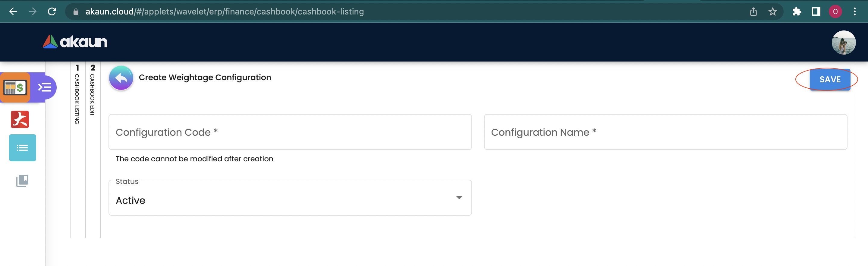Open the user avatar photo menu

pyautogui.click(x=843, y=43)
